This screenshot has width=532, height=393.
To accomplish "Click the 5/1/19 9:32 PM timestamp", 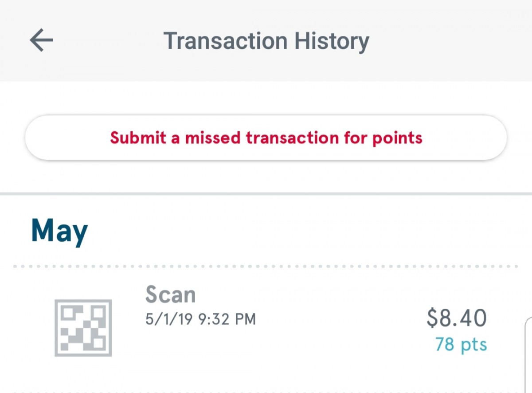I will (x=200, y=319).
